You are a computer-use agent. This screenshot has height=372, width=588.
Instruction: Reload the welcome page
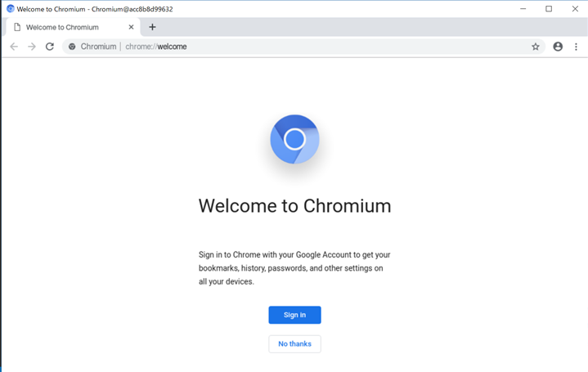click(x=50, y=47)
